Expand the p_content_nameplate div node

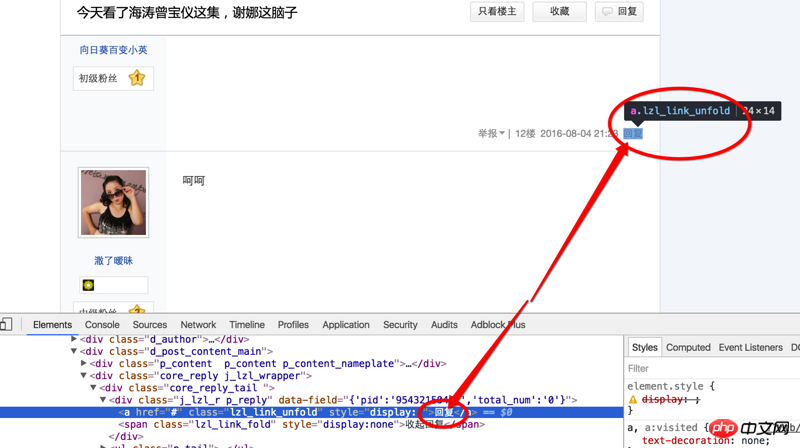click(x=84, y=363)
